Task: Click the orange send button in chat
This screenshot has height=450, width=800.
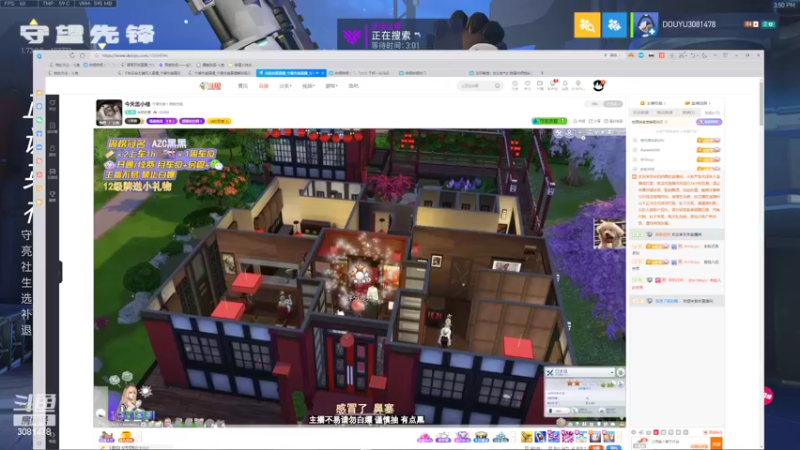Action: [x=716, y=443]
